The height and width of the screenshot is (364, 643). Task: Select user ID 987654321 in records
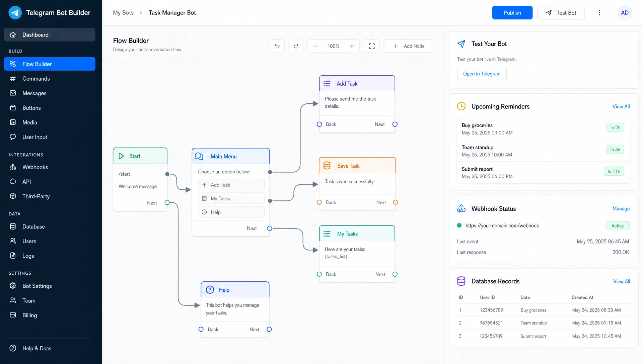491,323
